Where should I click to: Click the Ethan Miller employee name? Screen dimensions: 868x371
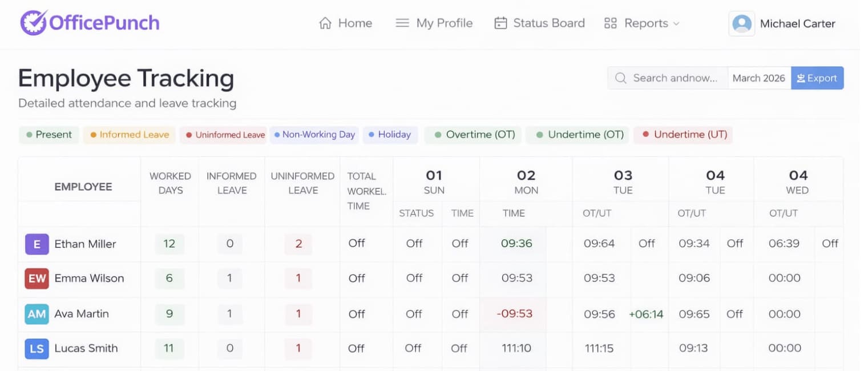coord(85,244)
